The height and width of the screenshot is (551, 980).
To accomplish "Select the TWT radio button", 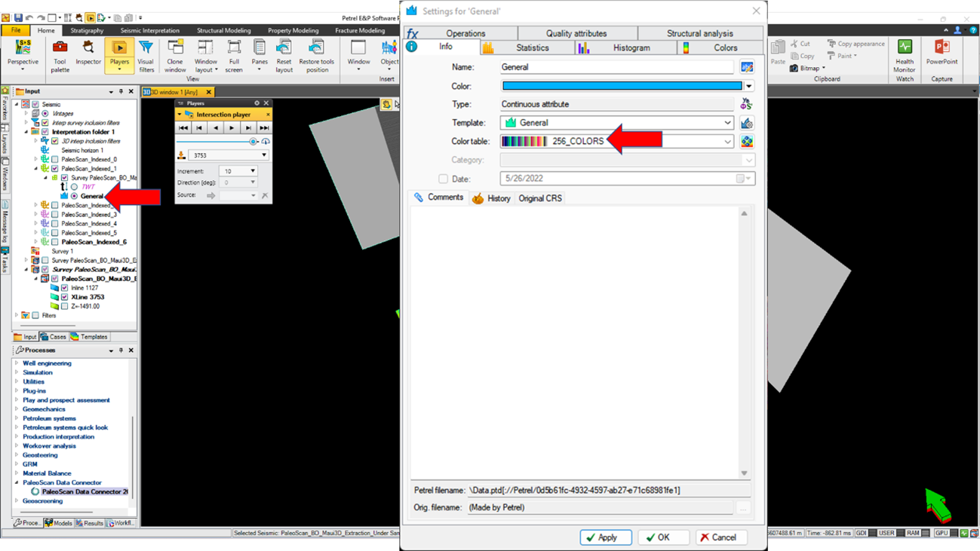I will (74, 187).
